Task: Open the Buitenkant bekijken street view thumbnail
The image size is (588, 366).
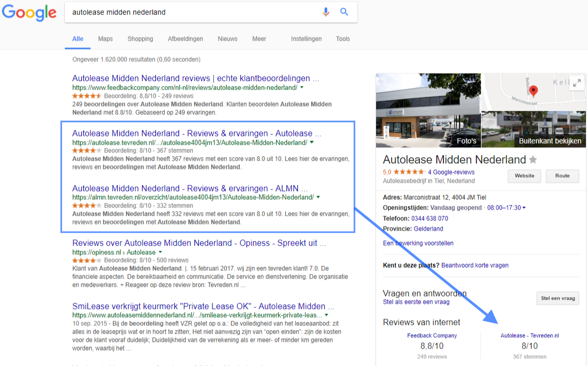Action: (533, 130)
